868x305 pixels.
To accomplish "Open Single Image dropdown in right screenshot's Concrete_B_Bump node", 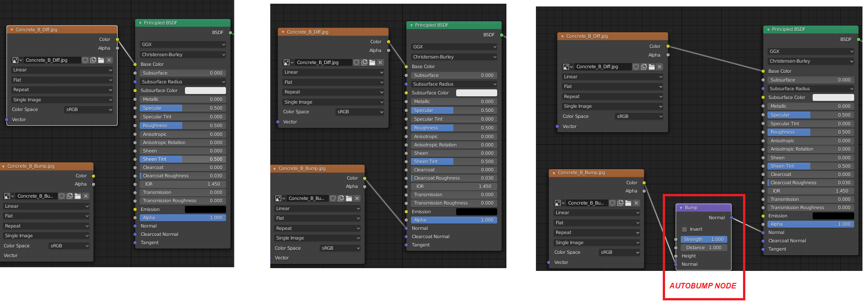I will [597, 243].
